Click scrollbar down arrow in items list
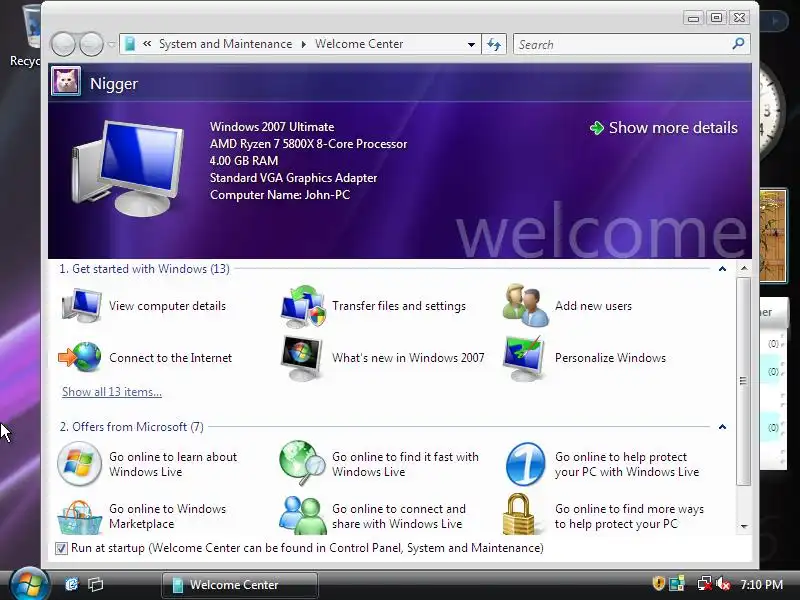800x600 pixels. (744, 526)
